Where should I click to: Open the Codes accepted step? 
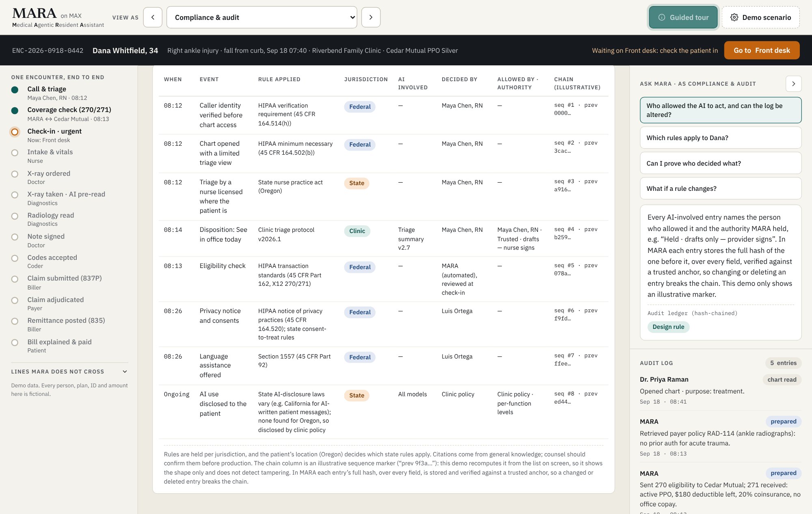(69, 261)
